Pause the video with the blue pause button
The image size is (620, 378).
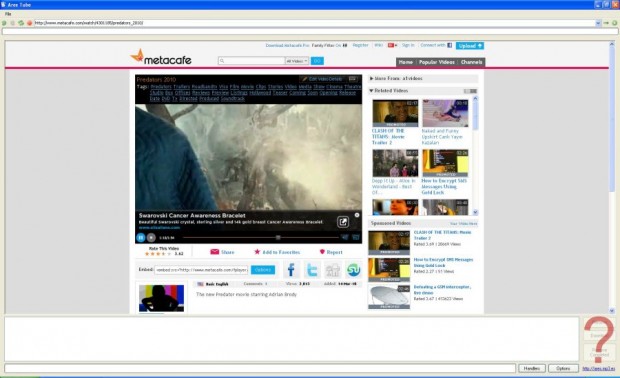pos(140,238)
